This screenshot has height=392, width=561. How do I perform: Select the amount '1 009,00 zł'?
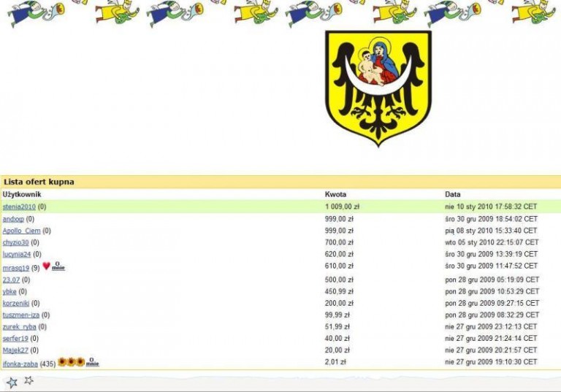click(342, 207)
